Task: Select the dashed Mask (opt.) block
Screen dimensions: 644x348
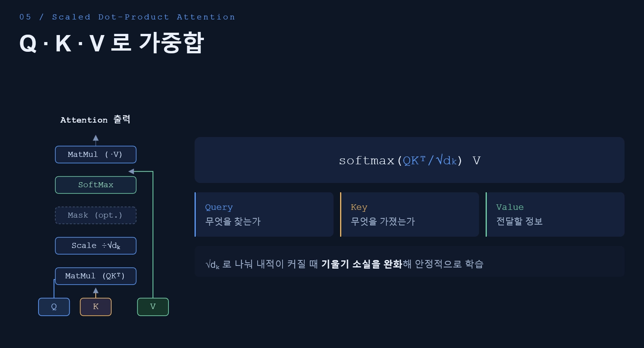Action: pos(96,215)
